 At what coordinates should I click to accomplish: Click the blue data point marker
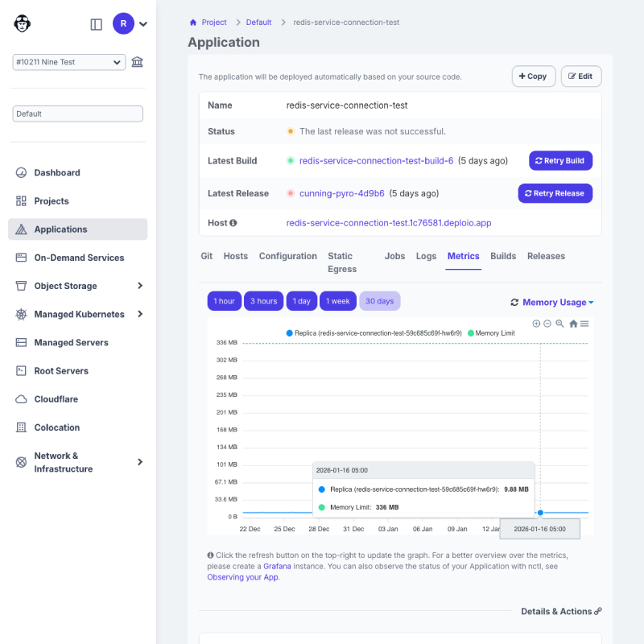pyautogui.click(x=540, y=513)
